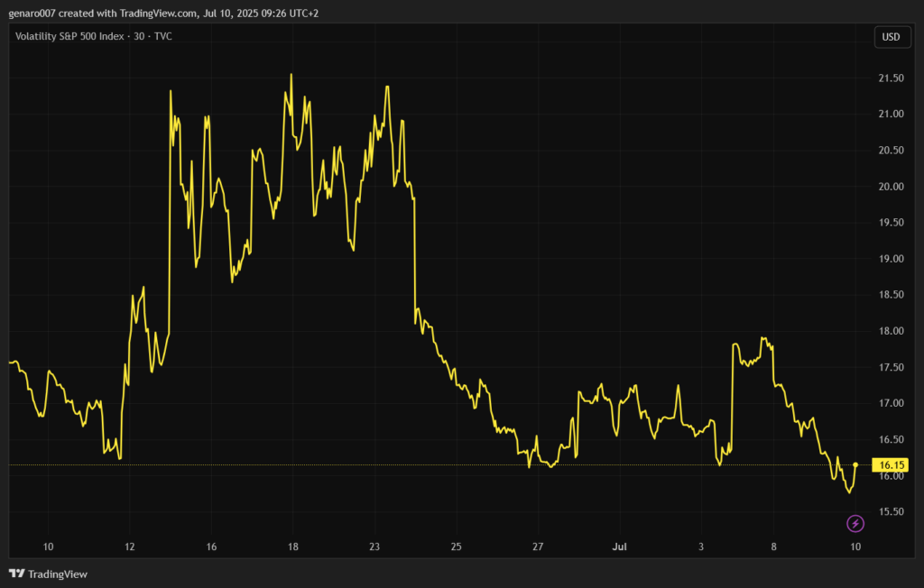Click the TradingView text beside the logo
The image size is (924, 588).
click(x=58, y=574)
